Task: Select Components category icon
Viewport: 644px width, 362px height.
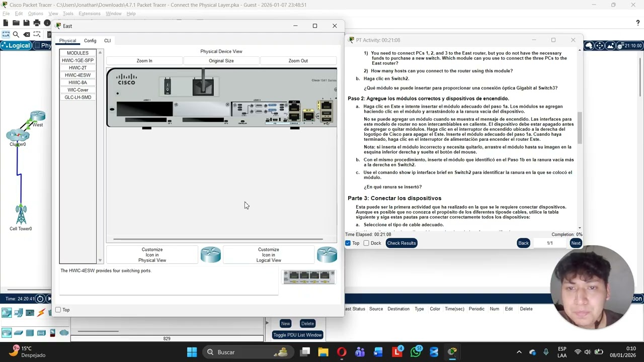Action: pyautogui.click(x=30, y=313)
